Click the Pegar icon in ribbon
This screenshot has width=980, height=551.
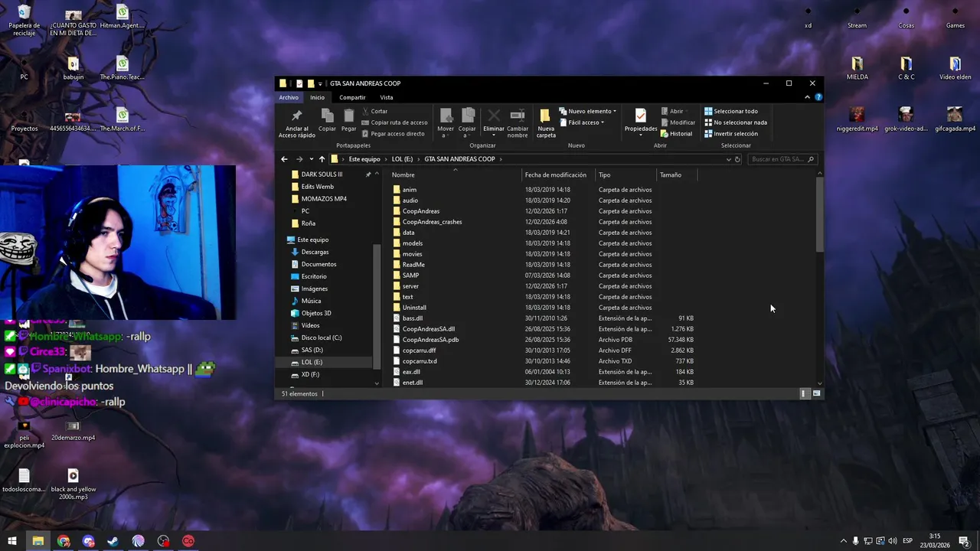(x=349, y=120)
